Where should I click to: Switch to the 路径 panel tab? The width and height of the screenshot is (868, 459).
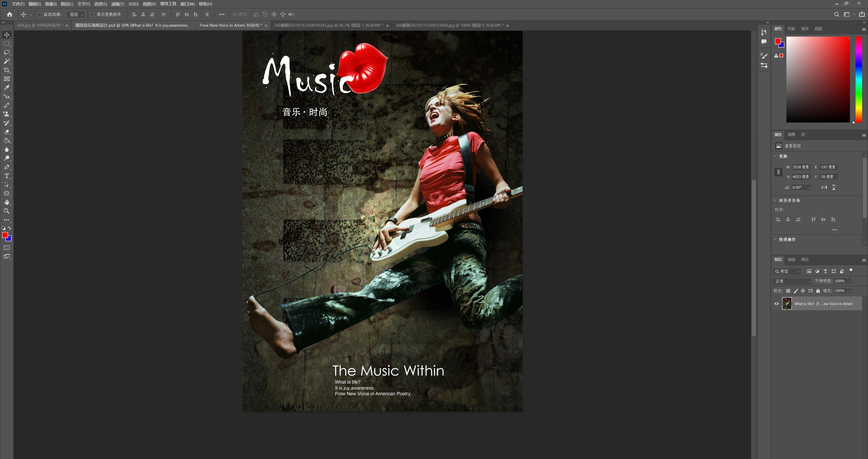click(x=805, y=259)
